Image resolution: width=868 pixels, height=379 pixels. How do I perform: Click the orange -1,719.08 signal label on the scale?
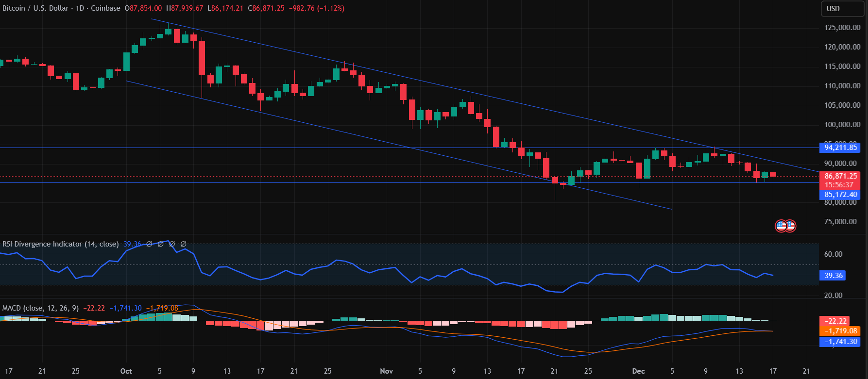click(x=839, y=331)
